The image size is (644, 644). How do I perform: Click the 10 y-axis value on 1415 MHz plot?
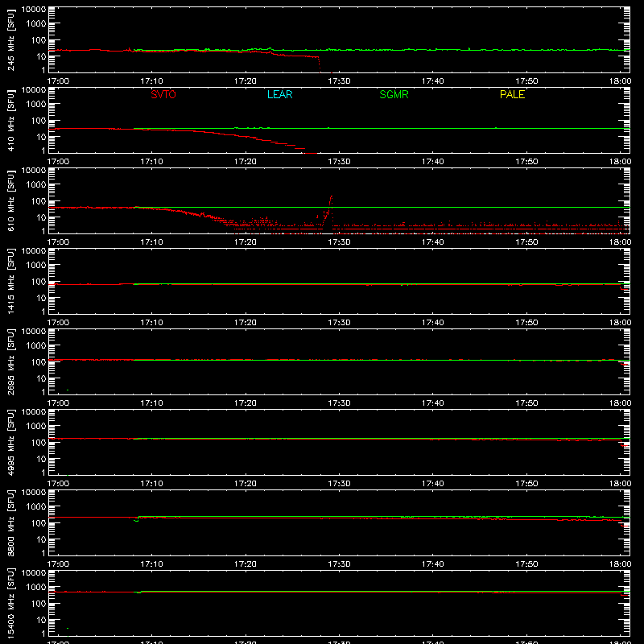point(41,298)
